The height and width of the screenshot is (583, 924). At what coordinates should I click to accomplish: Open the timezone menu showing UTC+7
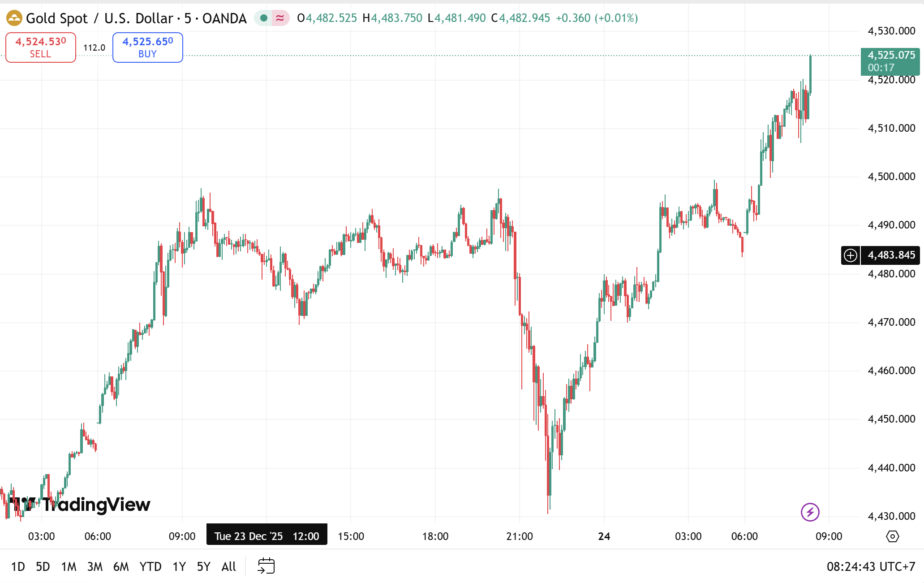tap(871, 567)
